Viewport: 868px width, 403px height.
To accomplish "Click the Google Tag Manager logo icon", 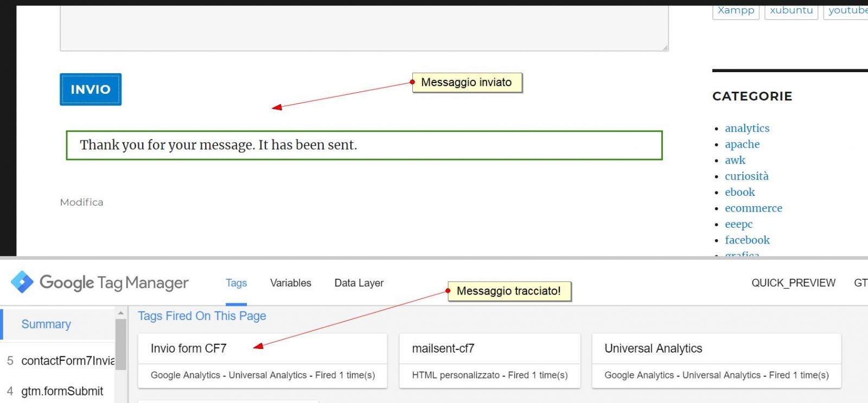I will [22, 282].
